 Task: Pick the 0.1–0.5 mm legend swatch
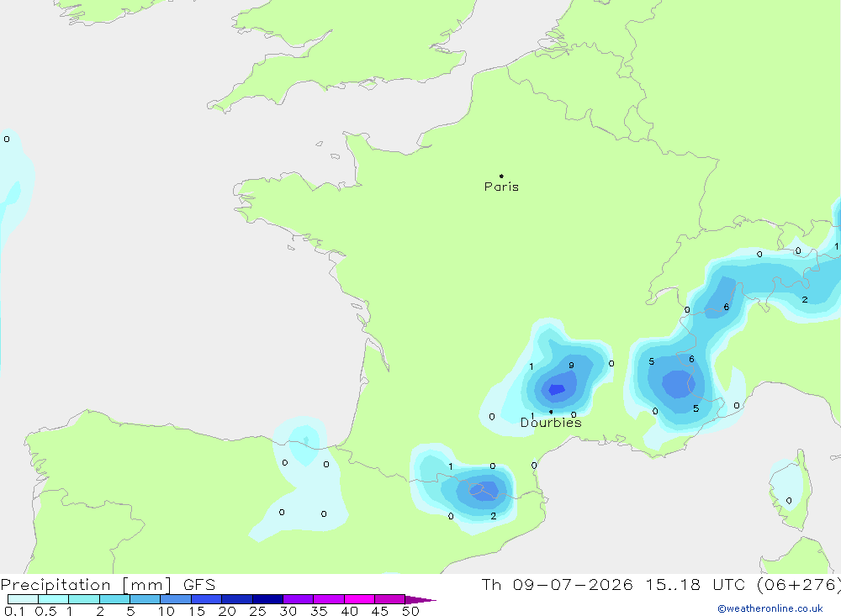[23, 599]
